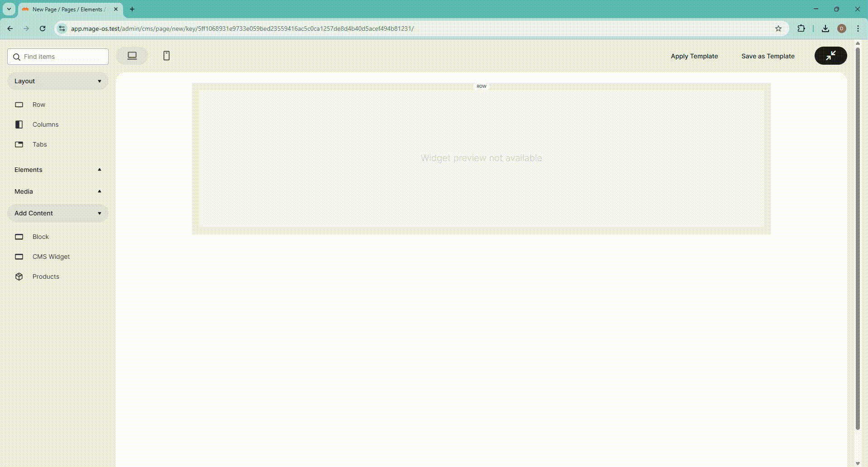868x467 pixels.
Task: Expand the Elements section
Action: 99,170
